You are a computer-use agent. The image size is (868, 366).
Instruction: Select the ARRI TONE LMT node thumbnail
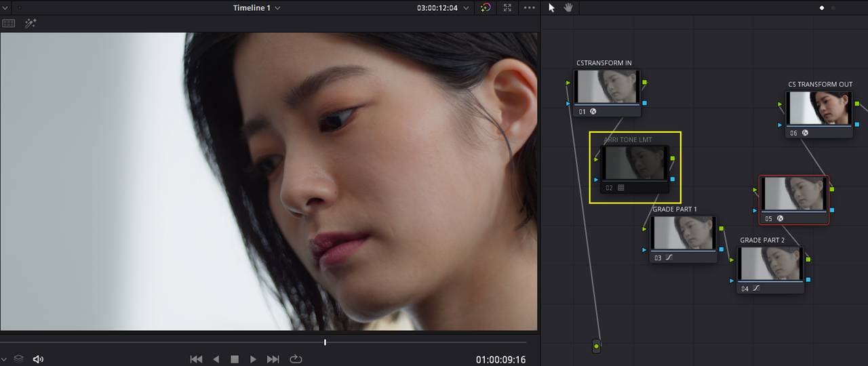(636, 163)
